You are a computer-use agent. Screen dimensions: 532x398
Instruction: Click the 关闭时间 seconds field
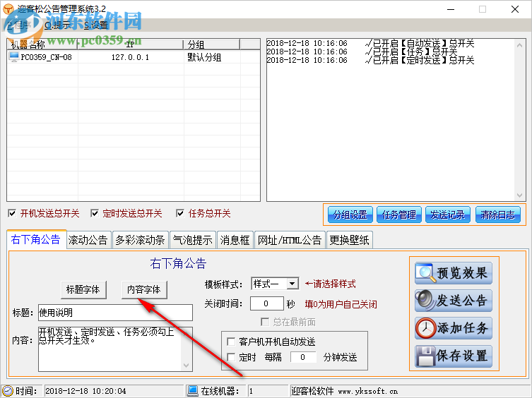pos(266,303)
